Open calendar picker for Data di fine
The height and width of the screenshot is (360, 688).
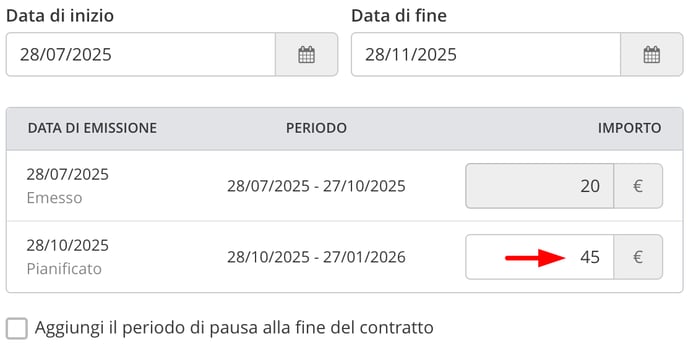(652, 54)
